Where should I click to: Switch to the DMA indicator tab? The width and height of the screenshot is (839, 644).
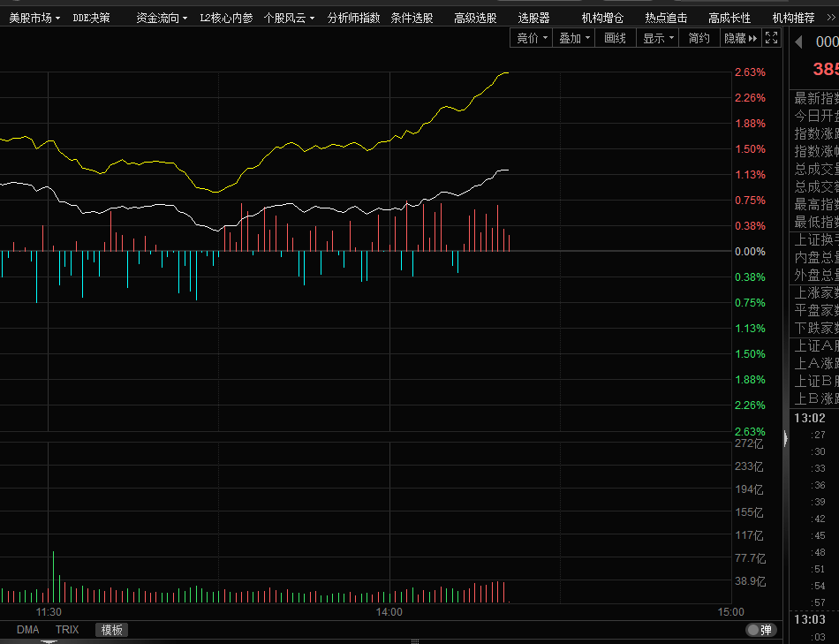click(27, 630)
